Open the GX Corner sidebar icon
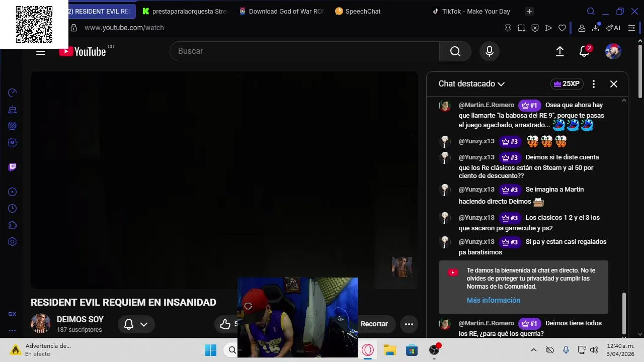The image size is (644, 362). [12, 314]
